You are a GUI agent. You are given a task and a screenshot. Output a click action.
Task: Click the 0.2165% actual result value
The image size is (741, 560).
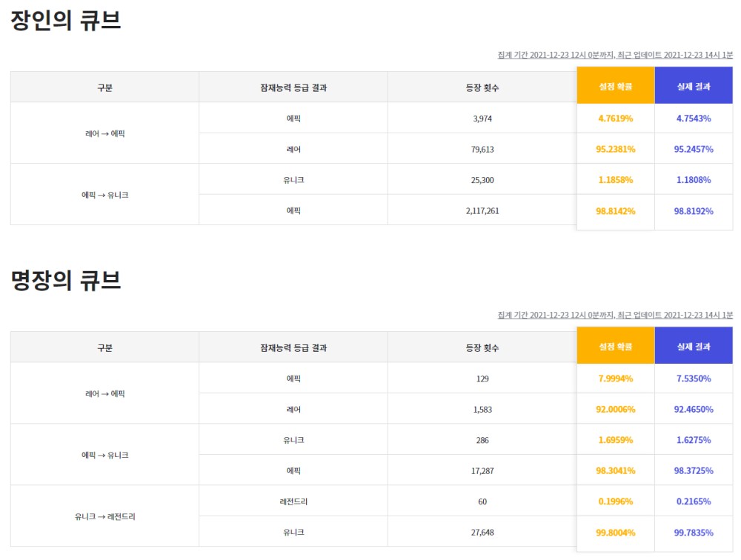(694, 501)
